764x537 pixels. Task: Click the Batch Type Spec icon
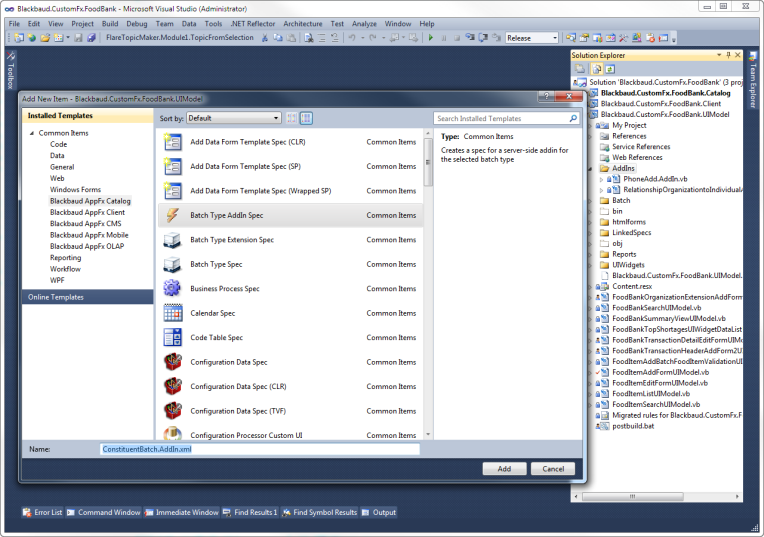pos(172,264)
